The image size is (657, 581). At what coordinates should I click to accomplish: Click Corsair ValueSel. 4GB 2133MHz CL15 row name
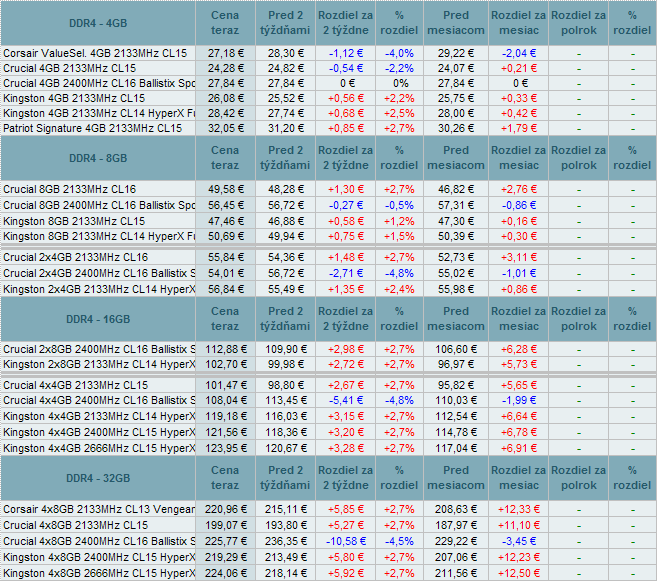95,53
